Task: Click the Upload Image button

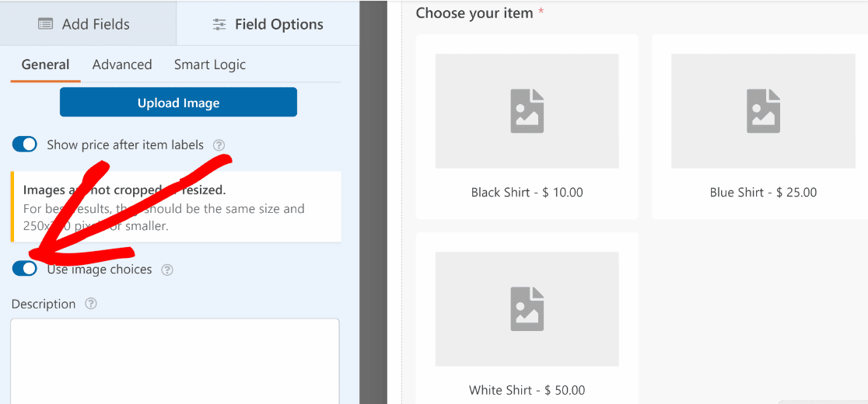Action: coord(178,103)
